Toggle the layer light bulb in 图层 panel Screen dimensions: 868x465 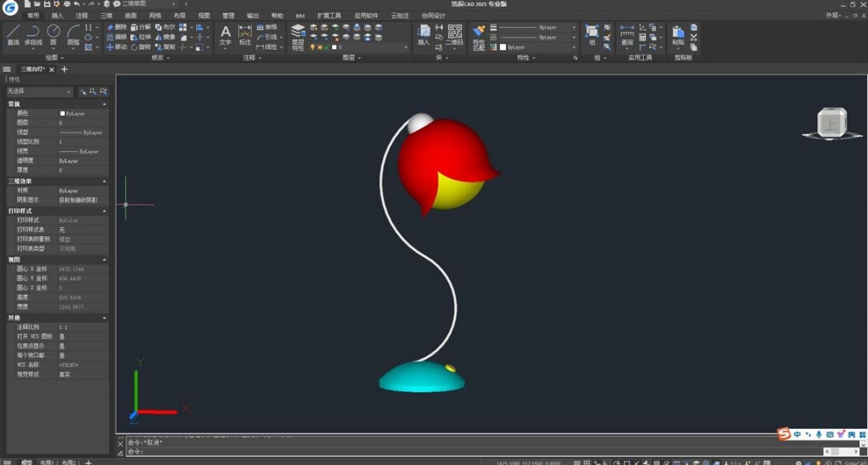(x=313, y=47)
